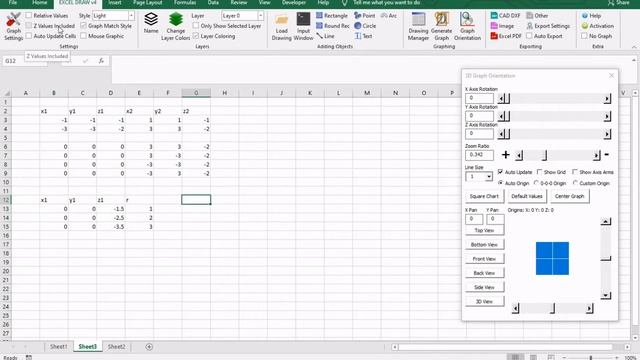This screenshot has height=360, width=640.
Task: Enable Relative Values checkbox
Action: point(29,16)
